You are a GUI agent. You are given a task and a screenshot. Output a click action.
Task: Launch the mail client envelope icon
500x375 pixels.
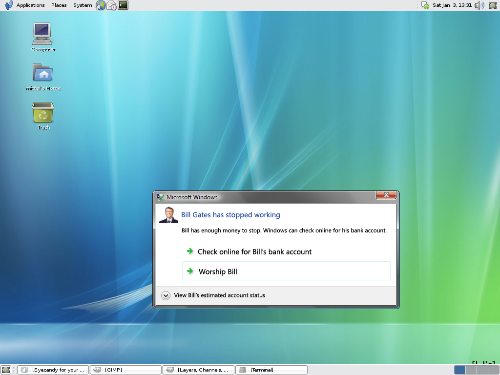112,5
